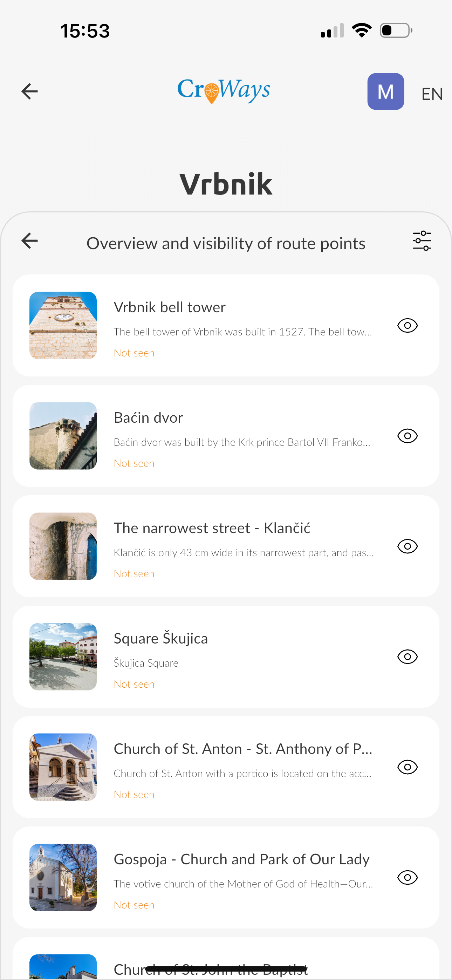This screenshot has height=980, width=452.
Task: Toggle eye icon for Gospoja church
Action: tap(407, 877)
